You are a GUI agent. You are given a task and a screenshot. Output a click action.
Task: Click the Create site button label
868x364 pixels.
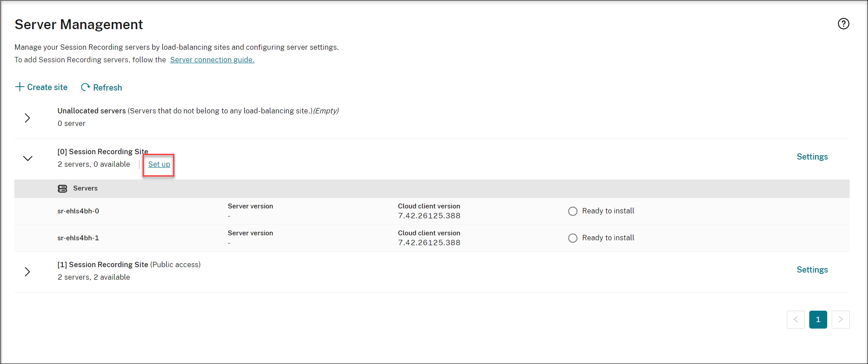point(47,87)
